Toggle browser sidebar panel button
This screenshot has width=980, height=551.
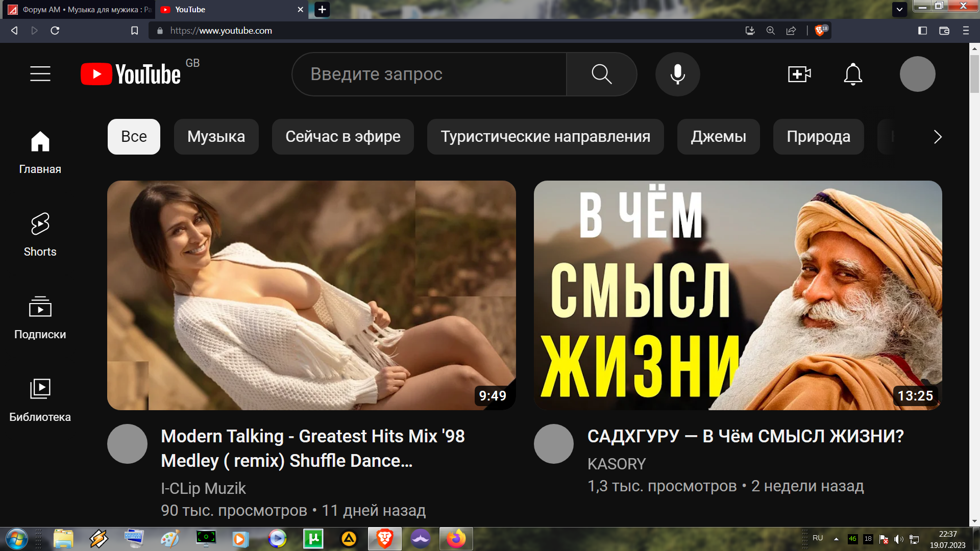pos(922,31)
